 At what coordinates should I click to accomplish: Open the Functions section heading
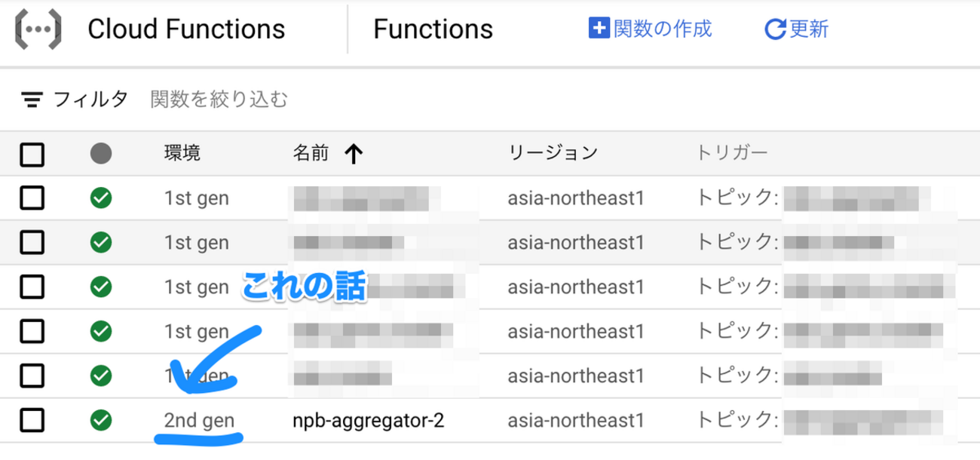point(433,29)
